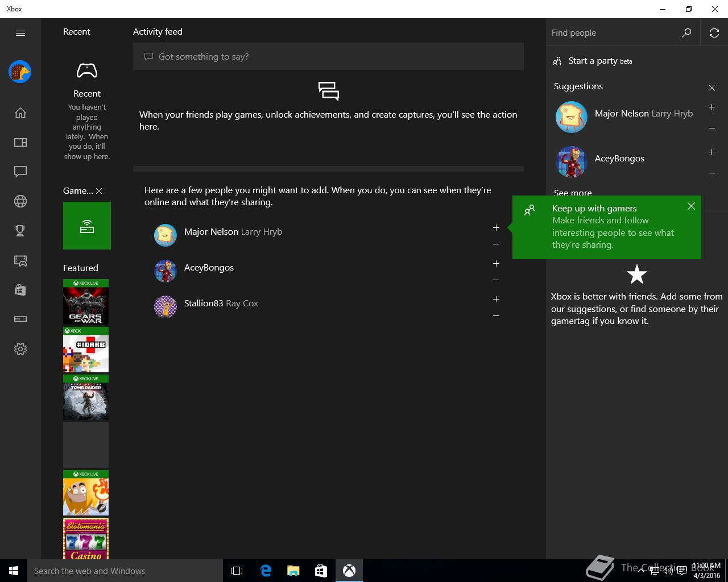
Task: Click the search magnifier icon
Action: [686, 33]
